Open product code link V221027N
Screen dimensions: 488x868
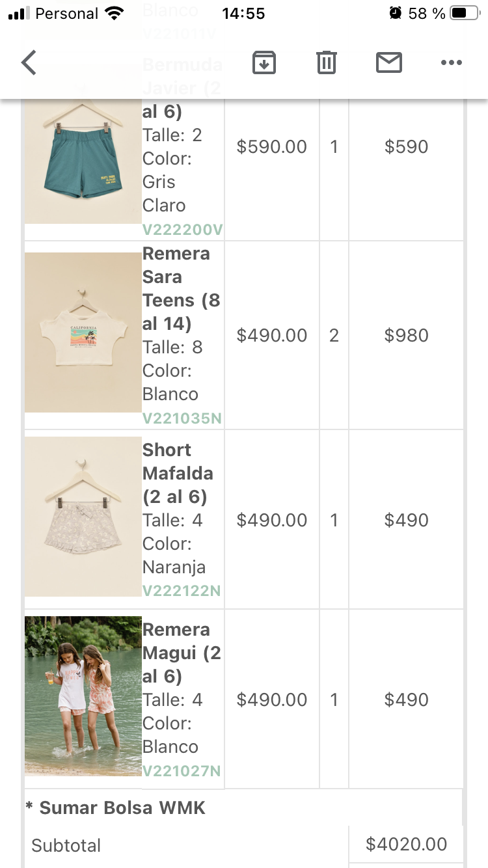point(182,771)
